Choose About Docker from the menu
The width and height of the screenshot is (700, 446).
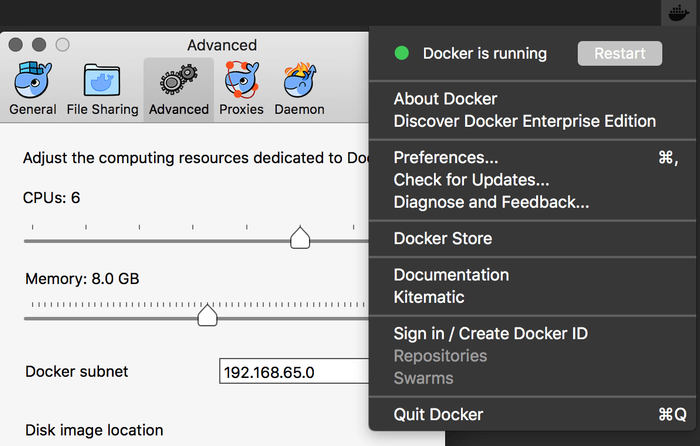click(445, 99)
